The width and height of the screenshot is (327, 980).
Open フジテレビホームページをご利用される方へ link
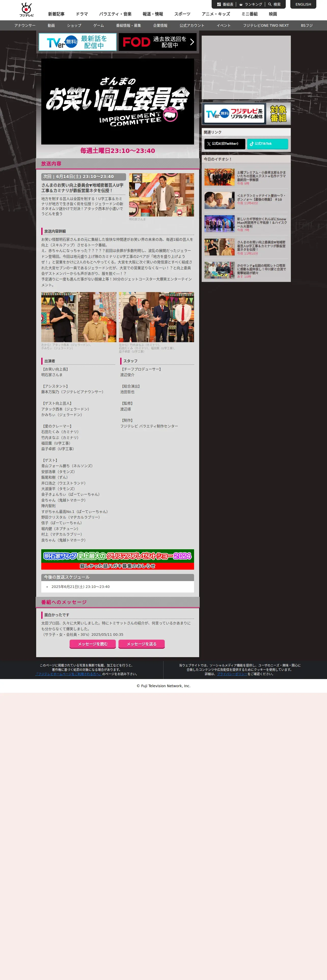coord(68,674)
